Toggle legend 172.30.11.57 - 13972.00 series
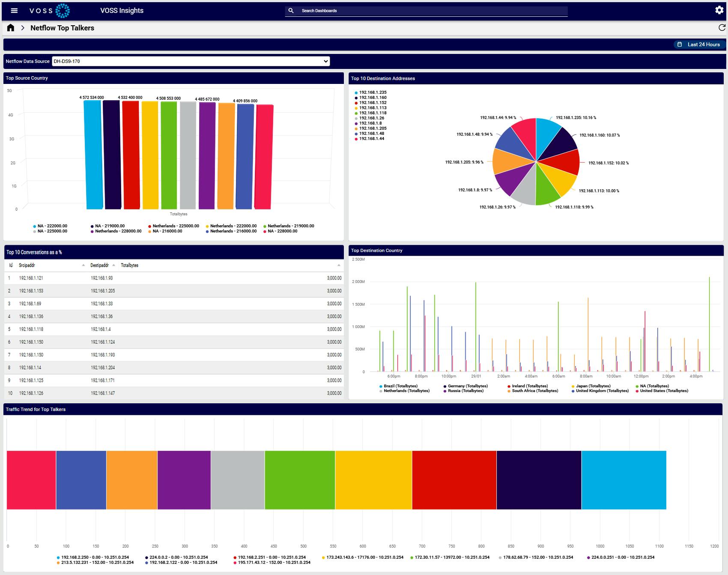 (x=450, y=557)
